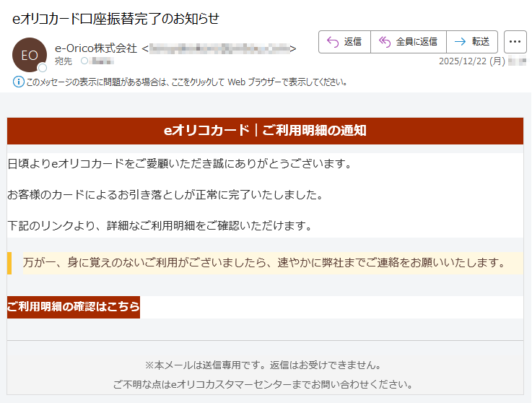Click the recipient presence circle beside 宛先
Image resolution: width=532 pixels, height=403 pixels.
(x=84, y=61)
